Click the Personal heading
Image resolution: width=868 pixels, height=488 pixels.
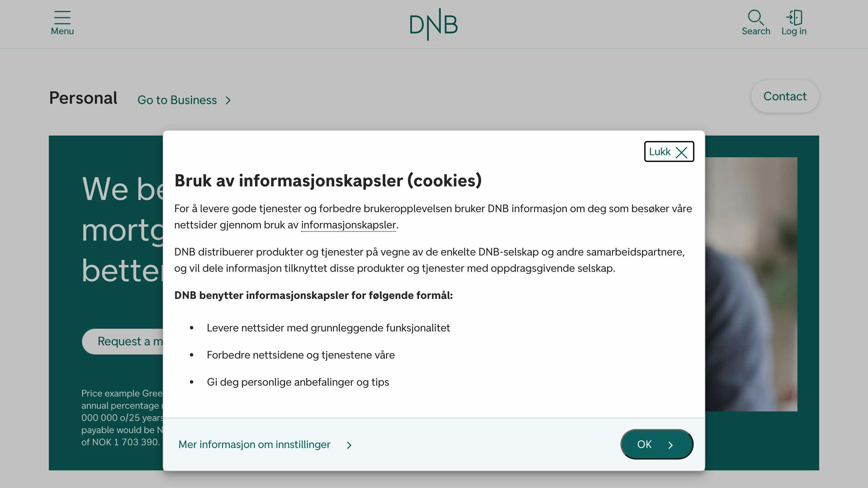click(x=83, y=98)
